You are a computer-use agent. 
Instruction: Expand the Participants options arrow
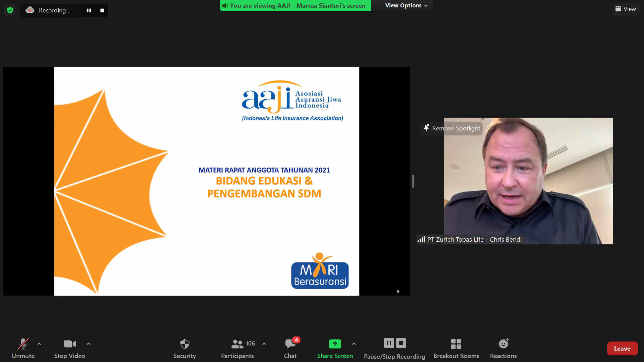[264, 344]
